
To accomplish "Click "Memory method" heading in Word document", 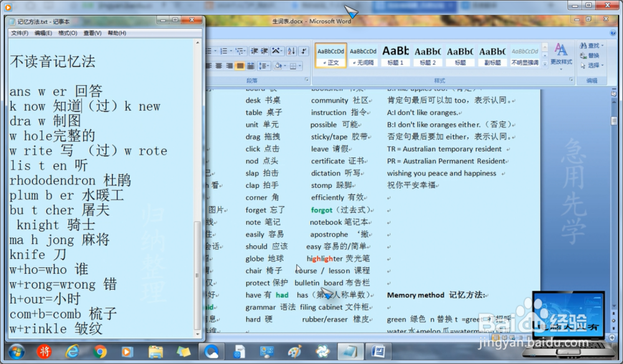I will pyautogui.click(x=416, y=295).
